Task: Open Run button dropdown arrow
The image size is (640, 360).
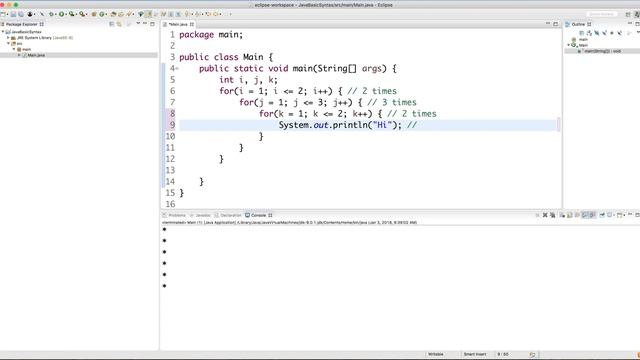Action: 66,14
